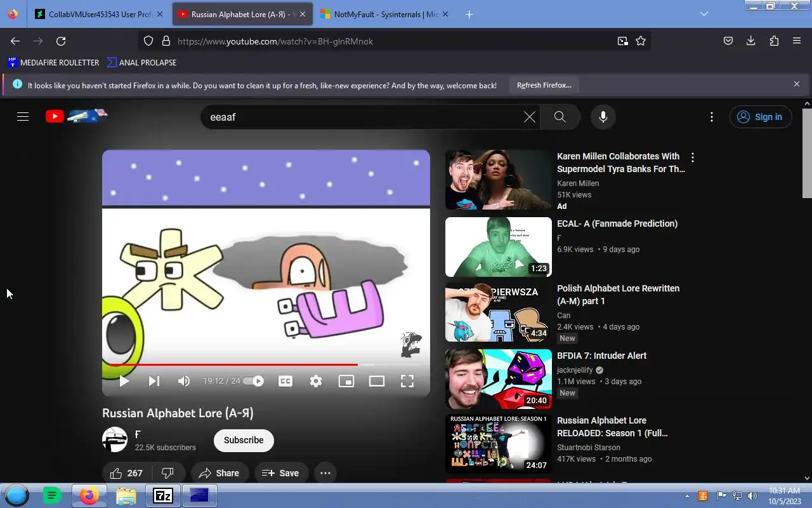Open 7-Zip from taskbar
Screen dimensions: 812x508
pyautogui.click(x=163, y=495)
